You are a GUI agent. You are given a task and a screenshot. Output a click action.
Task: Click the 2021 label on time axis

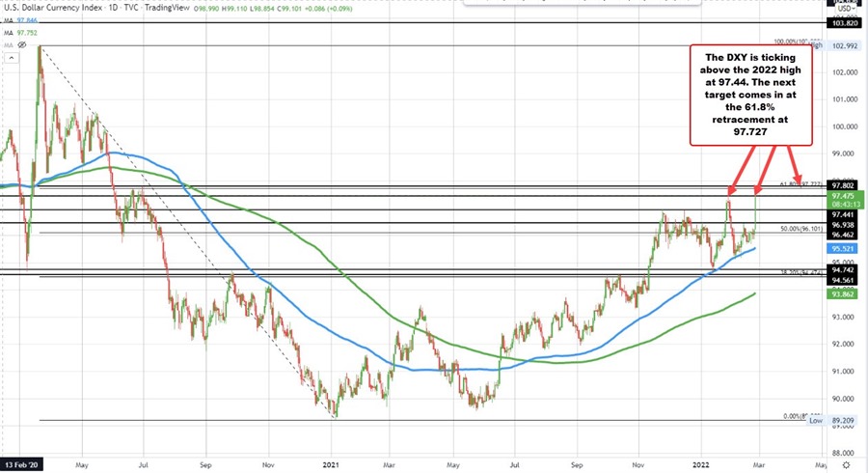(x=331, y=465)
